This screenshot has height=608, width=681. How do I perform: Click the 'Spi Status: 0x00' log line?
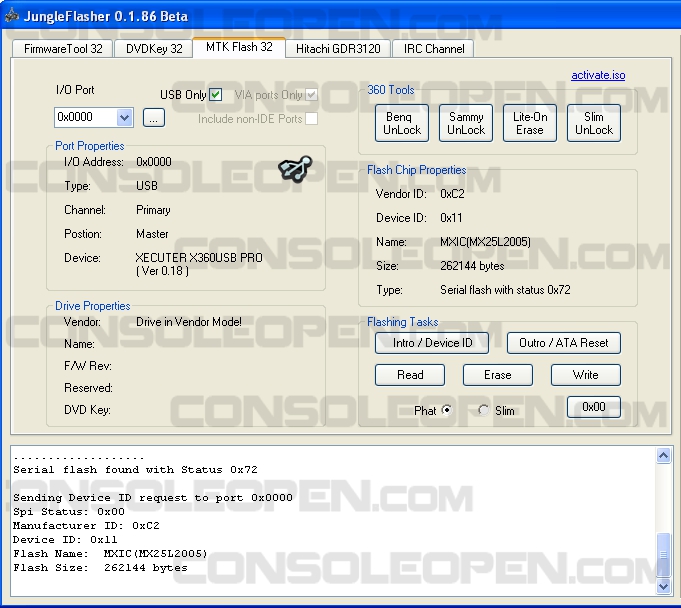pyautogui.click(x=69, y=512)
